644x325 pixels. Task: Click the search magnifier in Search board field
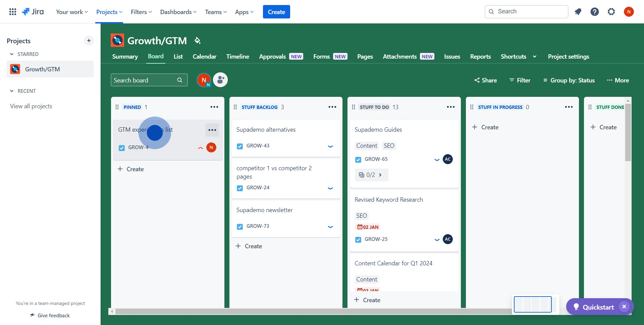pos(180,80)
